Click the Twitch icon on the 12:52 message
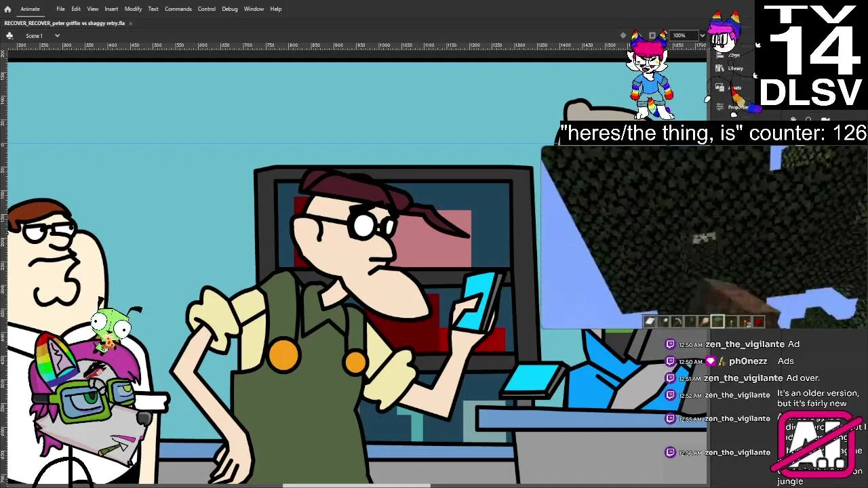Viewport: 868px width, 488px height. point(671,395)
